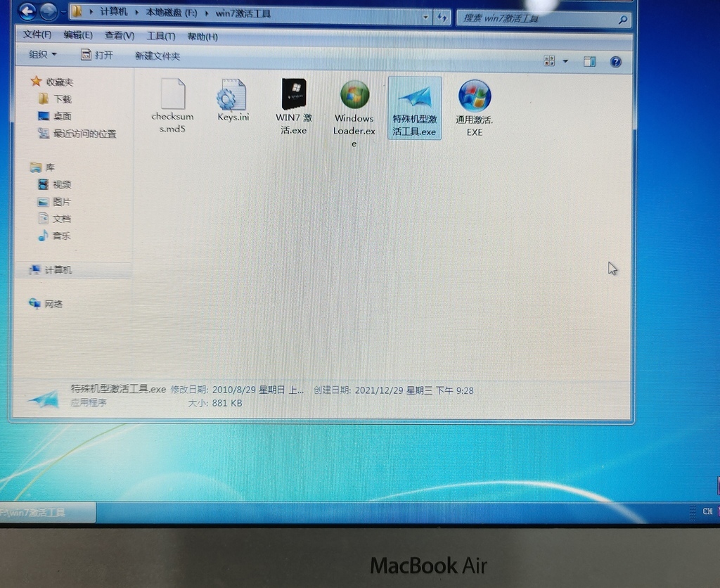Screen dimensions: 720x588
Task: Expand the 组织 dropdown
Action: coord(43,54)
